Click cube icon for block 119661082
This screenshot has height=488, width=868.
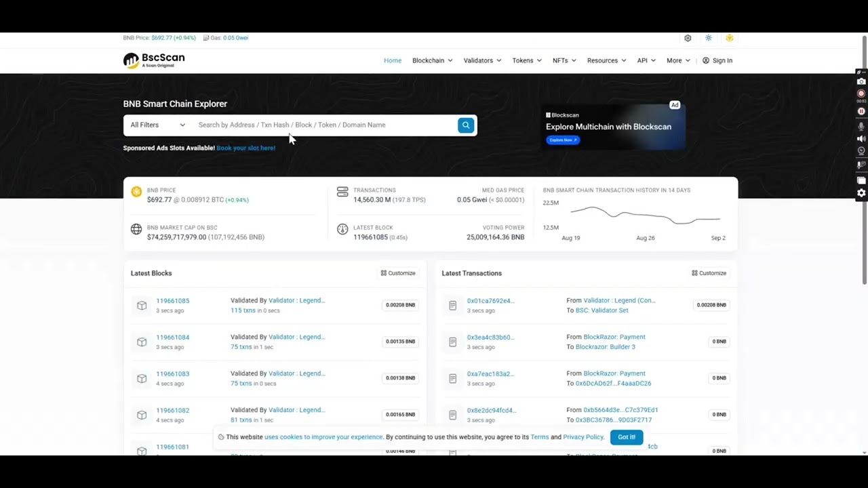142,415
